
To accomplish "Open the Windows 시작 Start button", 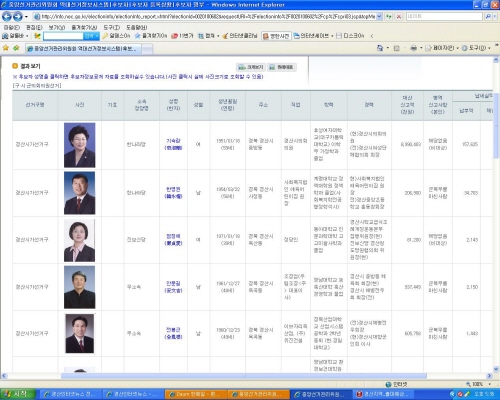I will [x=17, y=394].
